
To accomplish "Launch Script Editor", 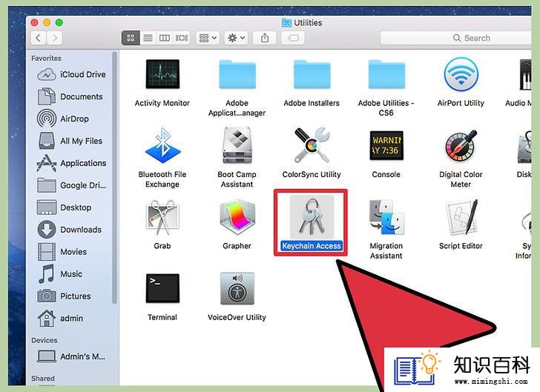I will pyautogui.click(x=461, y=217).
